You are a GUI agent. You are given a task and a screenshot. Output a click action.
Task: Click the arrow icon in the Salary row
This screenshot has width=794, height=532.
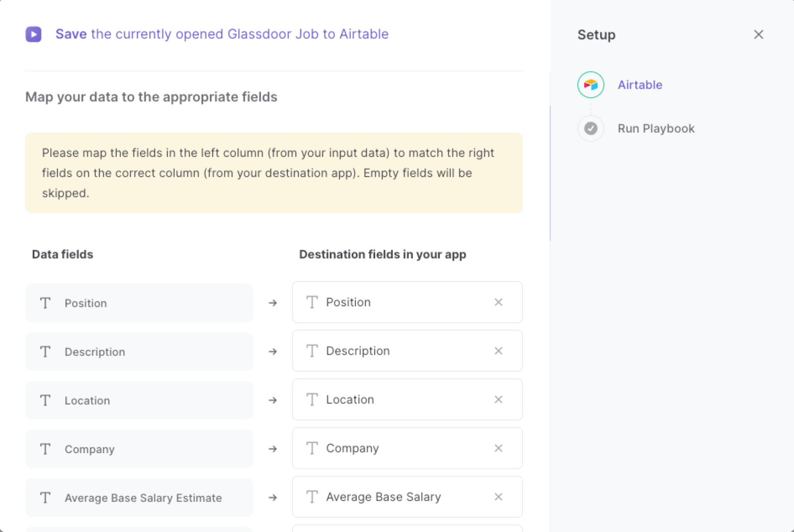273,497
